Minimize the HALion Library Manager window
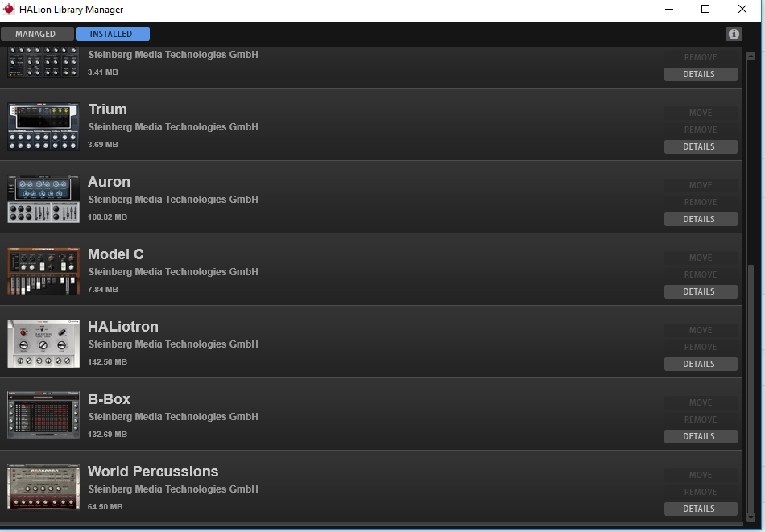Viewport: 765px width, 532px height. 669,10
